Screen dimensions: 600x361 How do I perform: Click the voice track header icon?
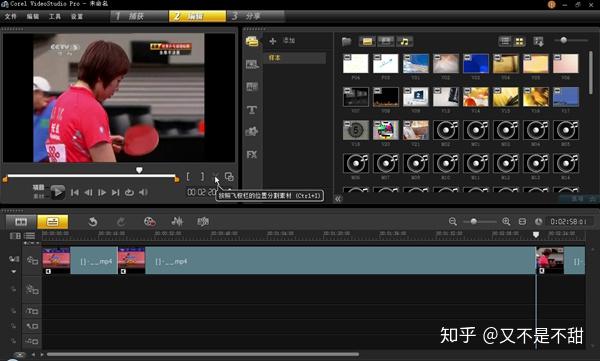pyautogui.click(x=32, y=326)
